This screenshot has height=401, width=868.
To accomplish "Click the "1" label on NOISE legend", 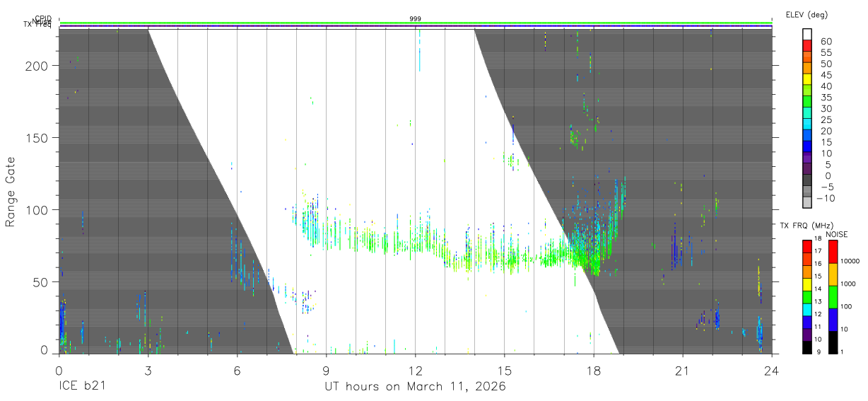I will [841, 351].
